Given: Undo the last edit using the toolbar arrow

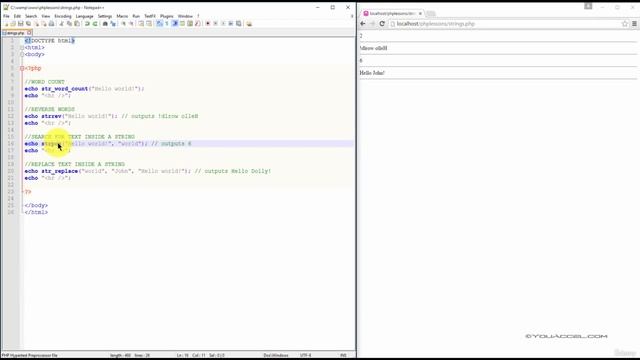Looking at the screenshot, I should [x=87, y=24].
